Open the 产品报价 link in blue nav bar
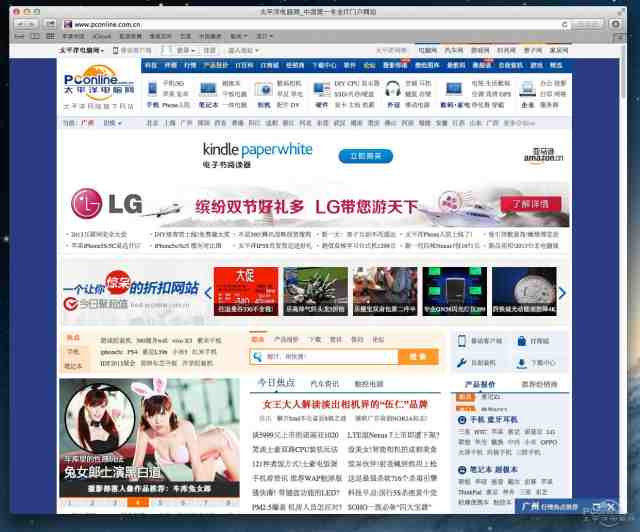The width and height of the screenshot is (640, 532). pos(216,65)
